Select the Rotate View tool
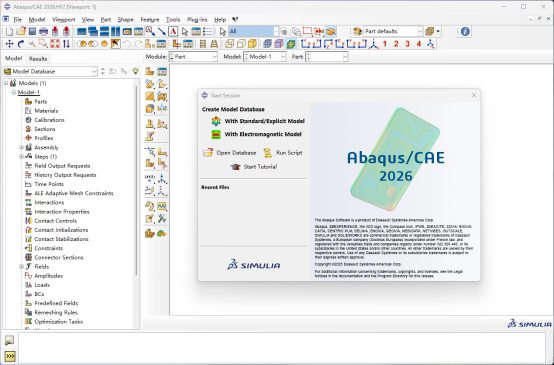The width and height of the screenshot is (554, 365). tap(21, 44)
